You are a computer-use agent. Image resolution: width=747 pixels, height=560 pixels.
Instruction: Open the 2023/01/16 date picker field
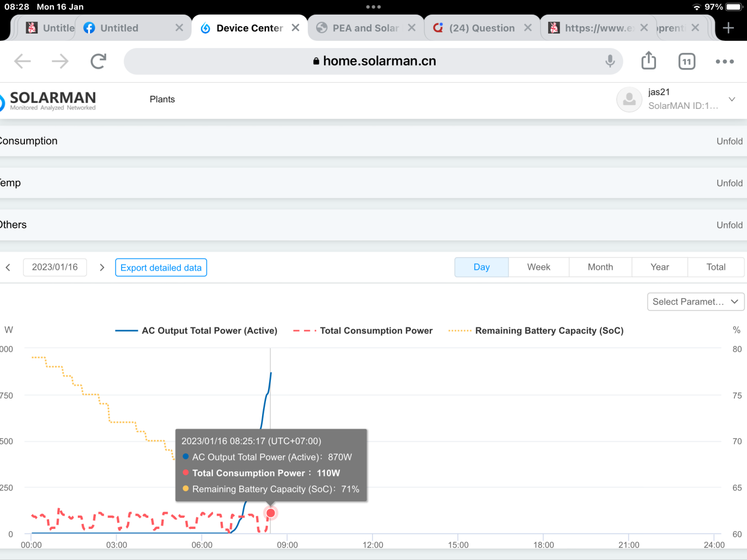[55, 267]
